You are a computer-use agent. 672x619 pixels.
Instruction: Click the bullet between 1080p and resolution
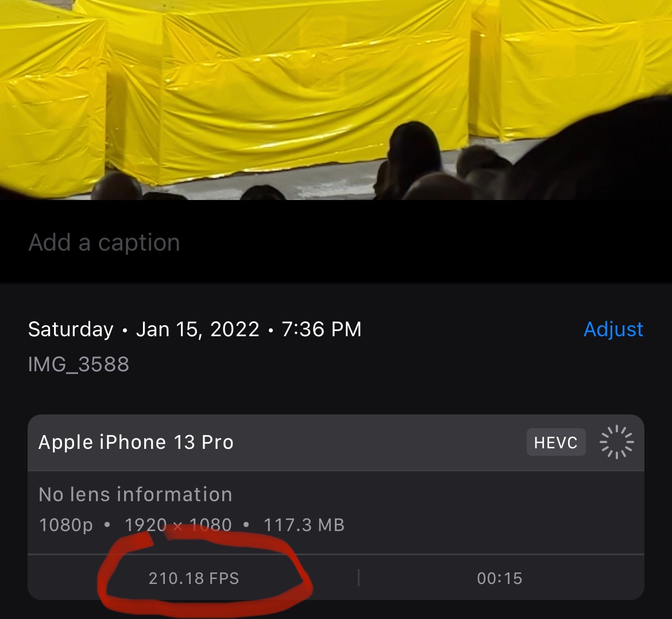(107, 525)
